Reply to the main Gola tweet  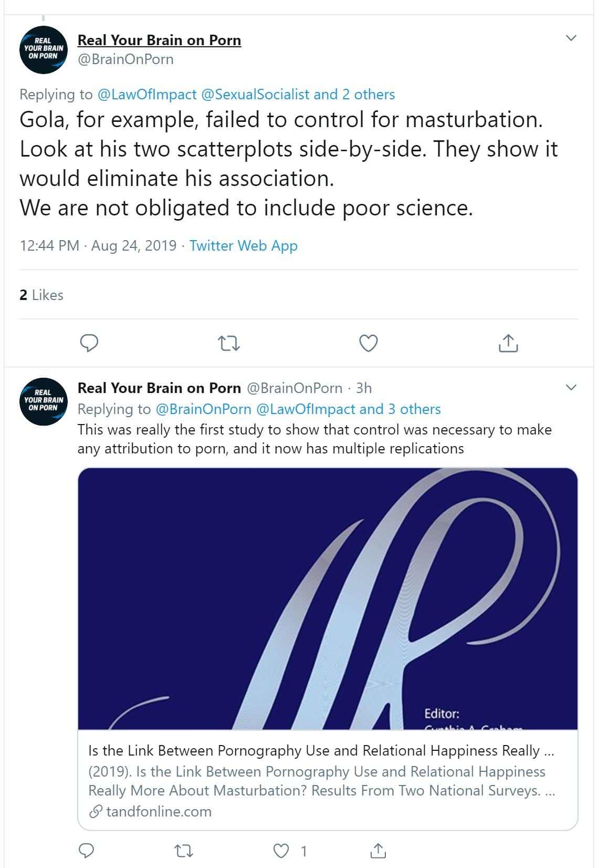click(89, 343)
